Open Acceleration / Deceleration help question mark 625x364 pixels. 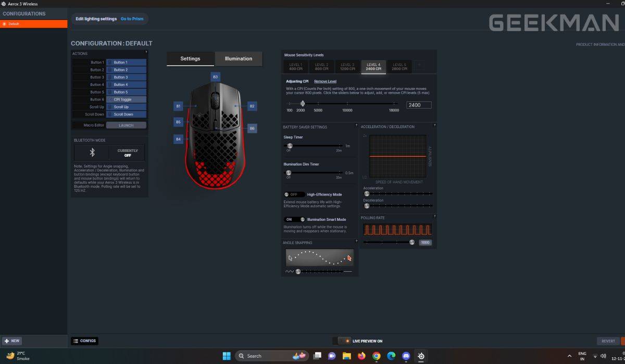pos(434,125)
